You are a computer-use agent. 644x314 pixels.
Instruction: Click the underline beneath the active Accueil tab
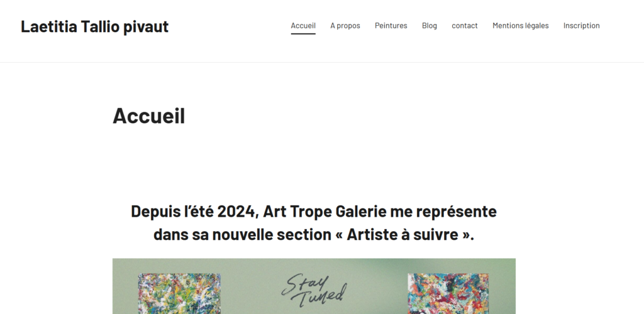(x=303, y=34)
